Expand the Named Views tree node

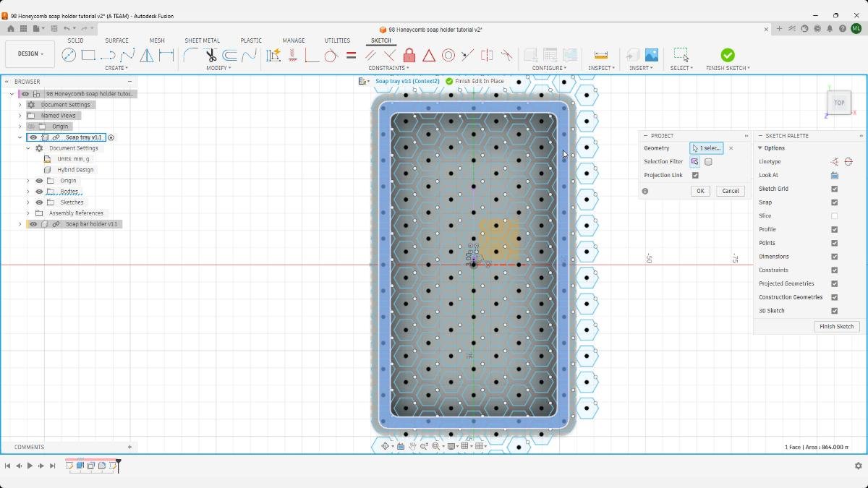20,116
